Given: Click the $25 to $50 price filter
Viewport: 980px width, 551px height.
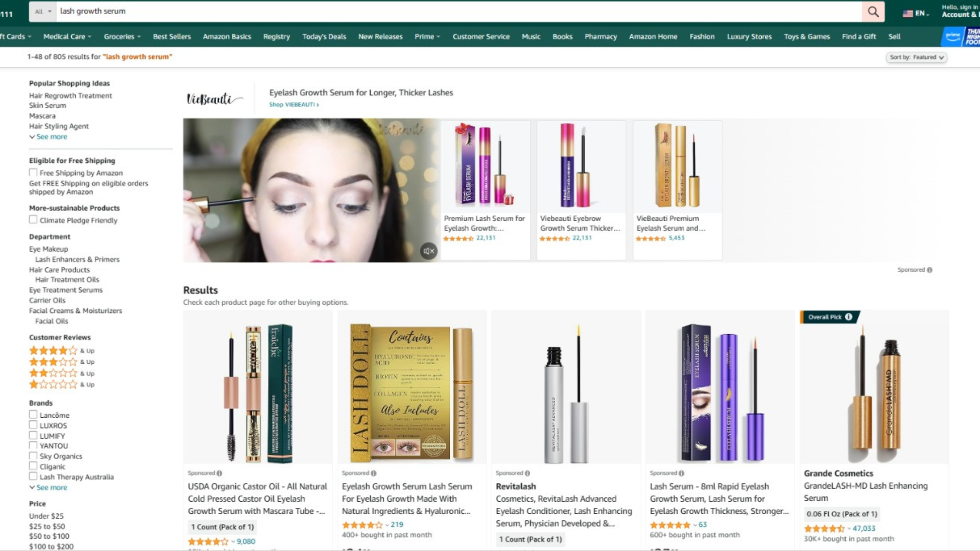Looking at the screenshot, I should coord(47,527).
